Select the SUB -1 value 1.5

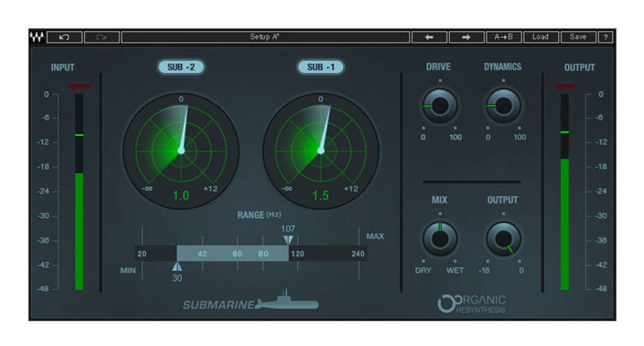(x=320, y=196)
